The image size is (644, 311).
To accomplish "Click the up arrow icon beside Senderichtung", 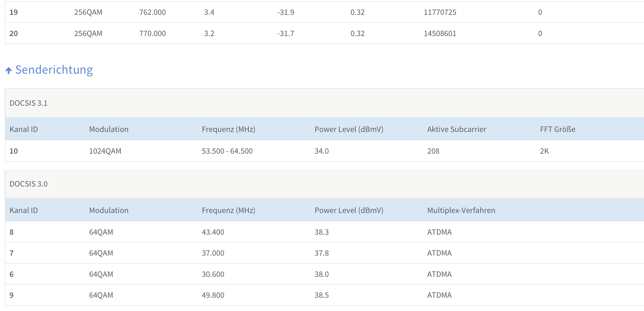I will click(8, 70).
